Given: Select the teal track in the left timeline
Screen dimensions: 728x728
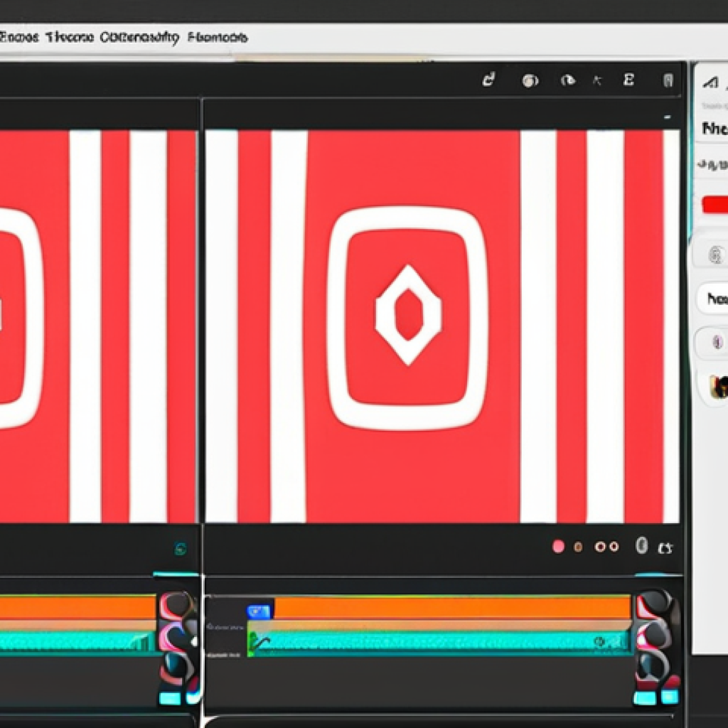Looking at the screenshot, I should (x=77, y=643).
